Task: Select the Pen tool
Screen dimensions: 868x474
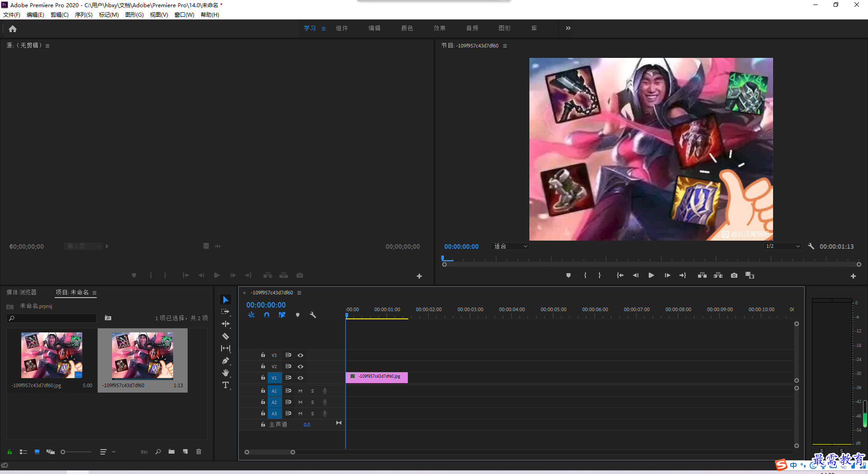Action: click(226, 360)
